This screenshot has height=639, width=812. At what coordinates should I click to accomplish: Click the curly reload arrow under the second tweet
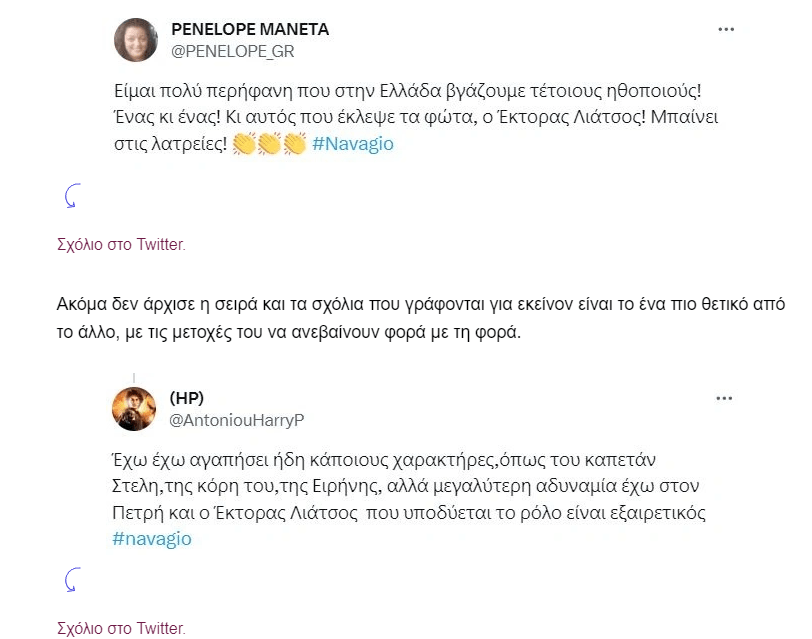click(70, 578)
